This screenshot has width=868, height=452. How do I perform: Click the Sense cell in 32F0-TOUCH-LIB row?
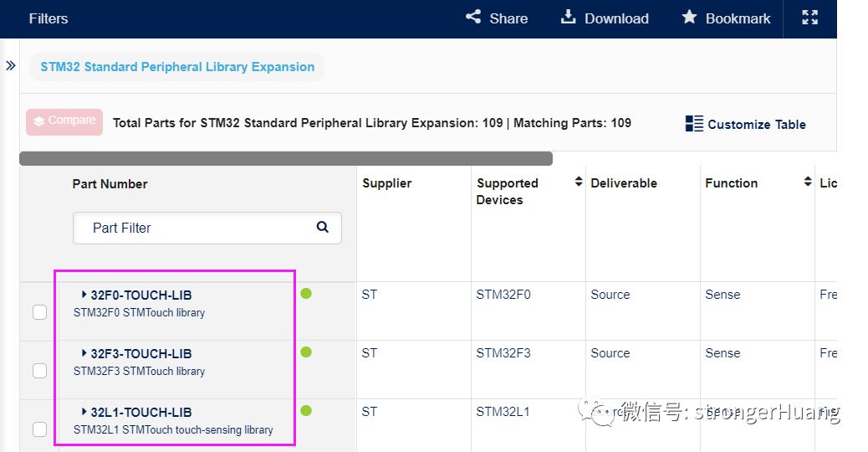(x=722, y=295)
